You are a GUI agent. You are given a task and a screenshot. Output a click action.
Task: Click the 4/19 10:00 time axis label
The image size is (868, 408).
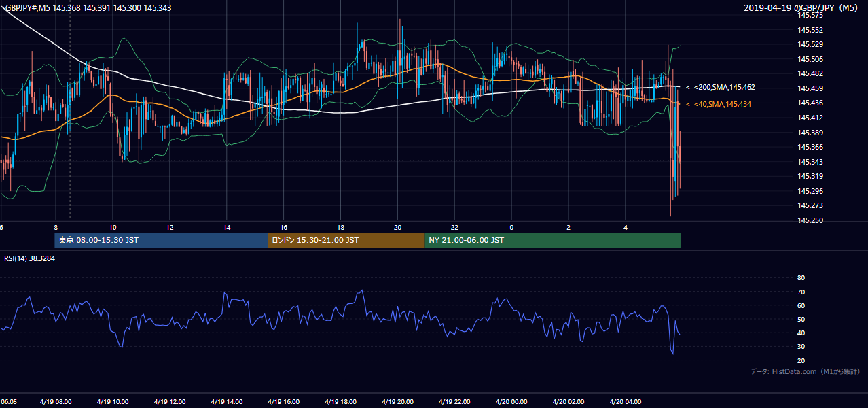pos(113,402)
